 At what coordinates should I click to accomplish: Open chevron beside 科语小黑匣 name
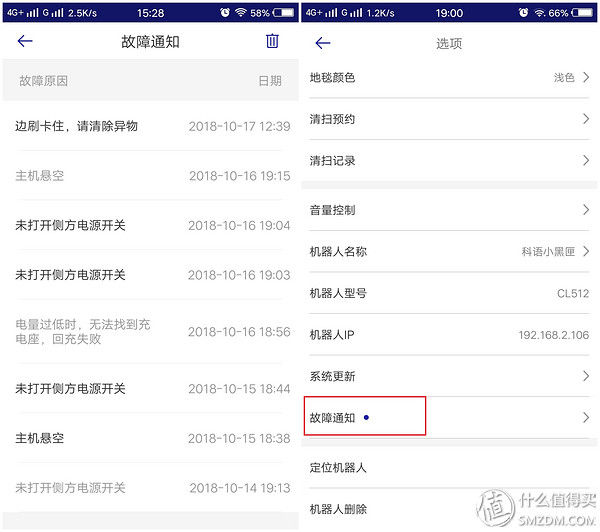[x=586, y=251]
